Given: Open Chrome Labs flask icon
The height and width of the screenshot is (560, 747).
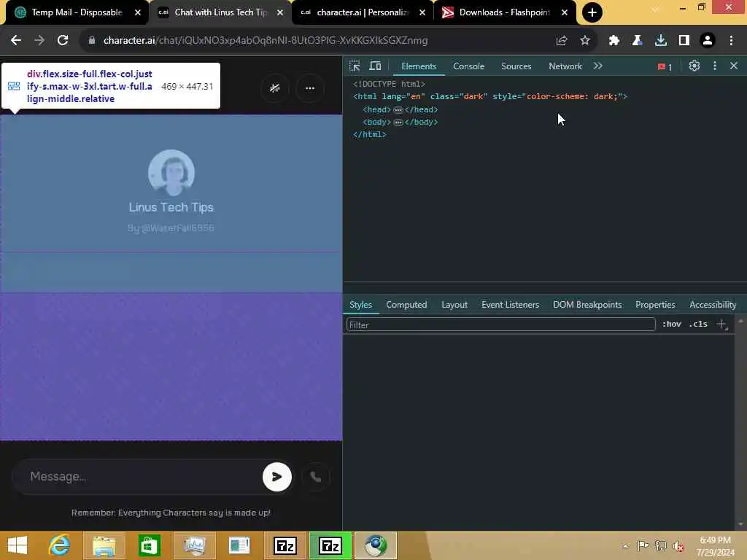Looking at the screenshot, I should (x=637, y=41).
